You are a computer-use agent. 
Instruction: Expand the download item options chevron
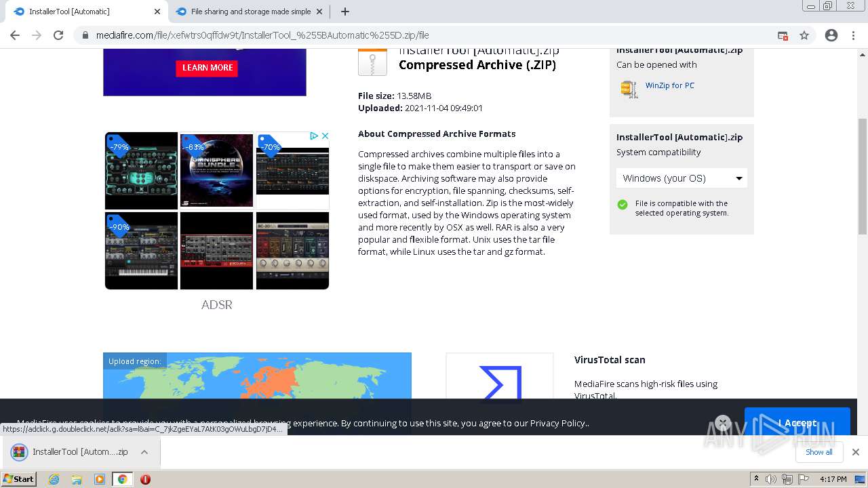click(144, 452)
